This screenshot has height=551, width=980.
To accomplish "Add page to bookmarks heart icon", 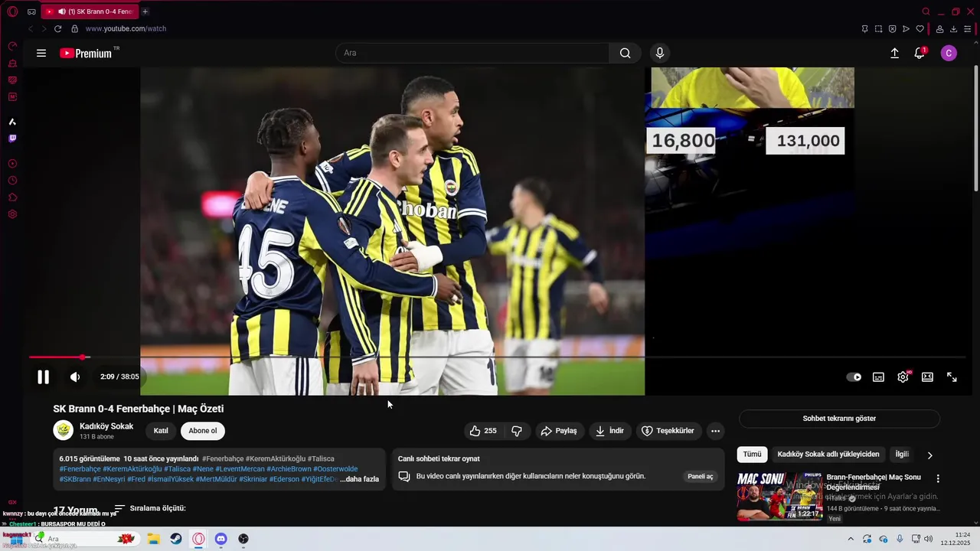I will click(x=920, y=29).
